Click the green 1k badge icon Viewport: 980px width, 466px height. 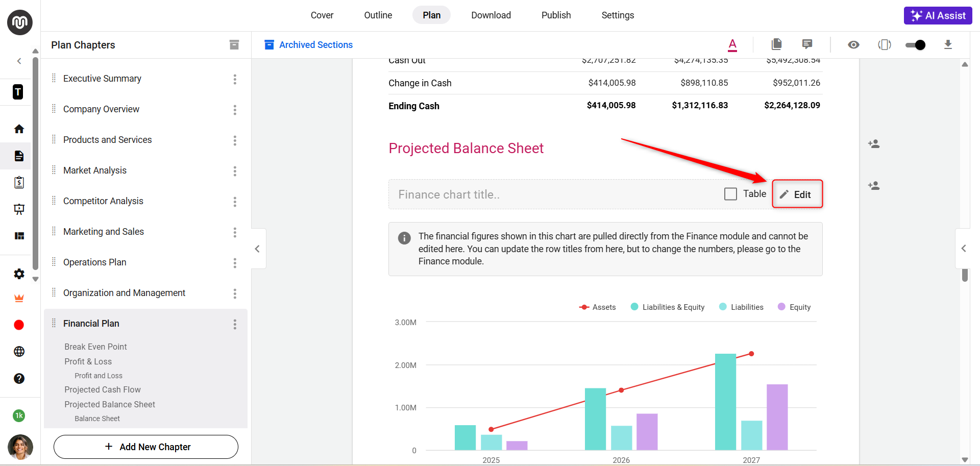click(x=19, y=415)
